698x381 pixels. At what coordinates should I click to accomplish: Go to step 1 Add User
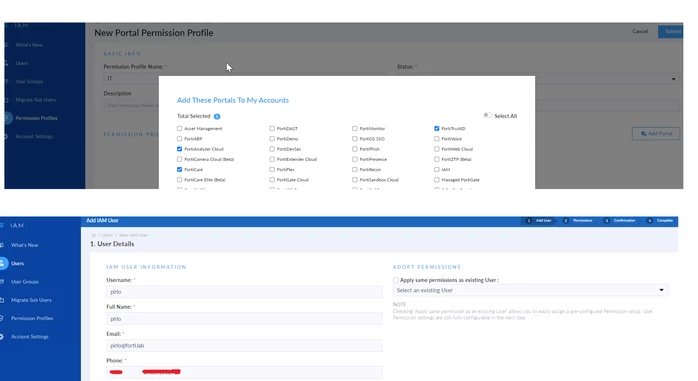pyautogui.click(x=539, y=220)
